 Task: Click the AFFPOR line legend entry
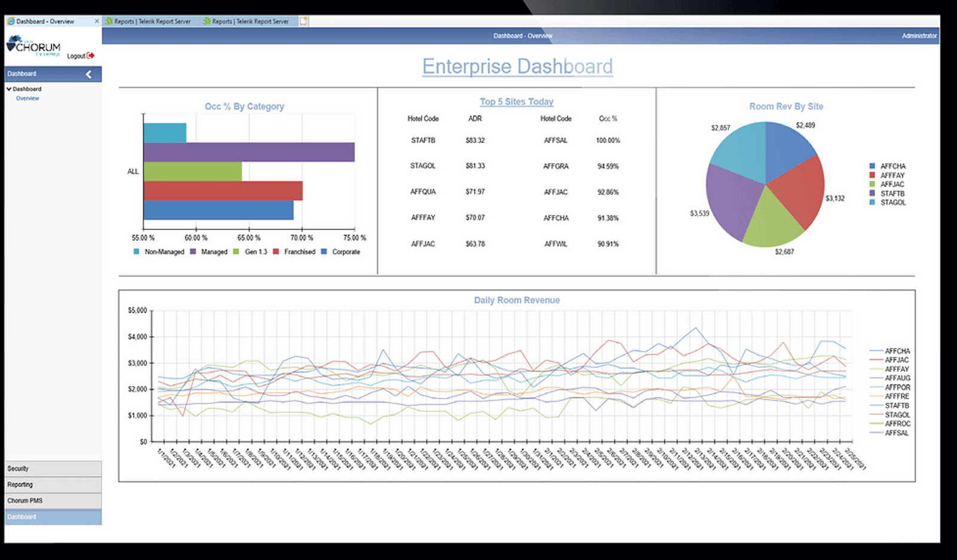point(889,387)
